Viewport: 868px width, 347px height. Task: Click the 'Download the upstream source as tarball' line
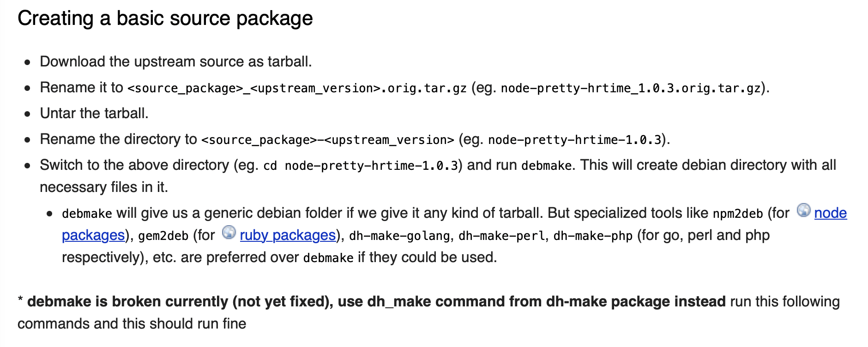click(x=176, y=62)
